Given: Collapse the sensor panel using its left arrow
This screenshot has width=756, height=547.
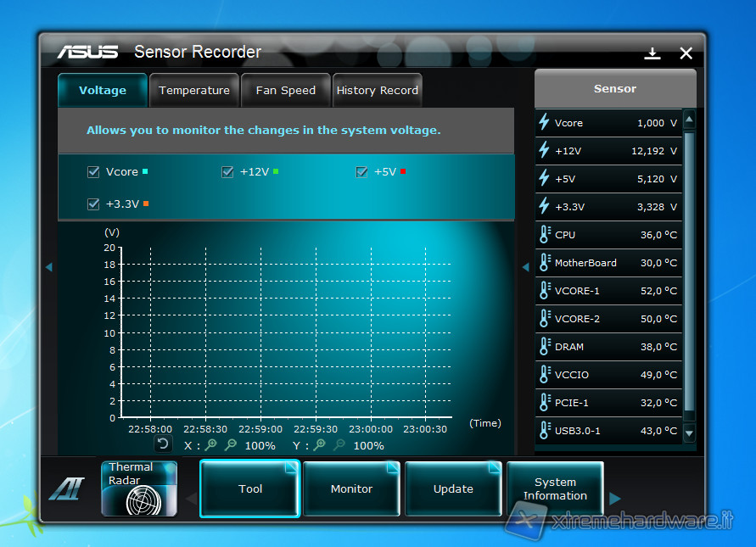Looking at the screenshot, I should pyautogui.click(x=525, y=267).
